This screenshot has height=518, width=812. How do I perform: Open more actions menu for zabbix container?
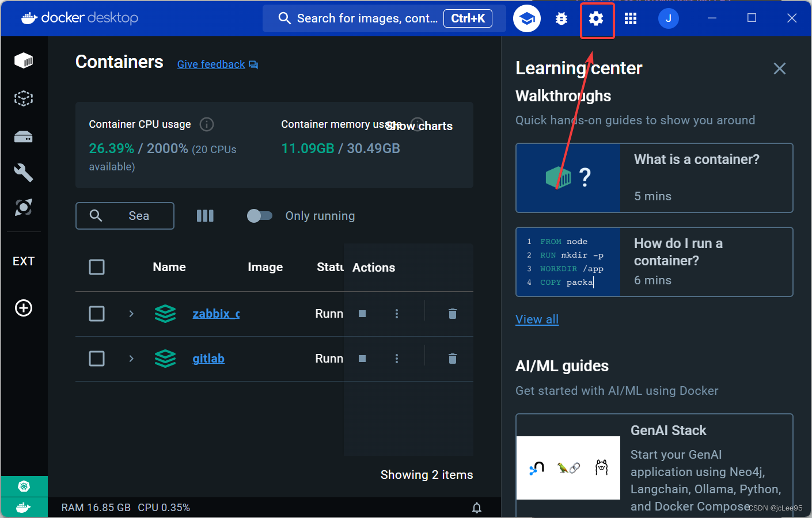(397, 314)
